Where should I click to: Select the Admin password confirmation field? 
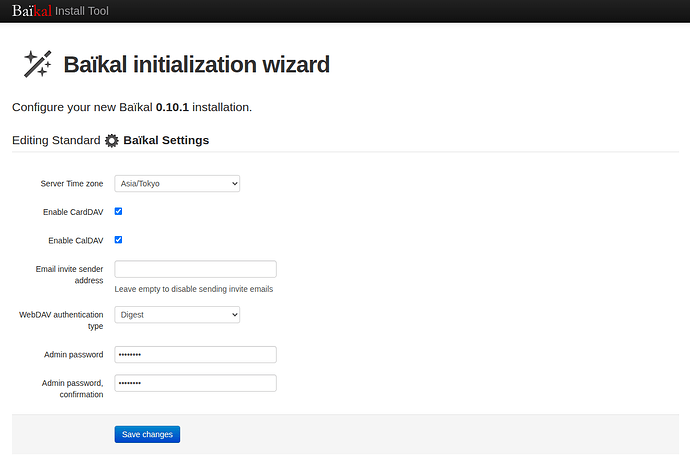[x=195, y=383]
